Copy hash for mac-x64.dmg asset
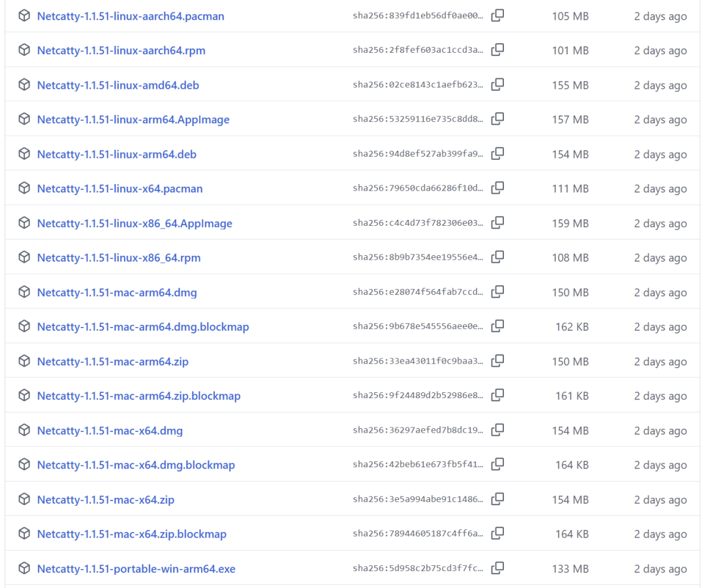 tap(497, 430)
